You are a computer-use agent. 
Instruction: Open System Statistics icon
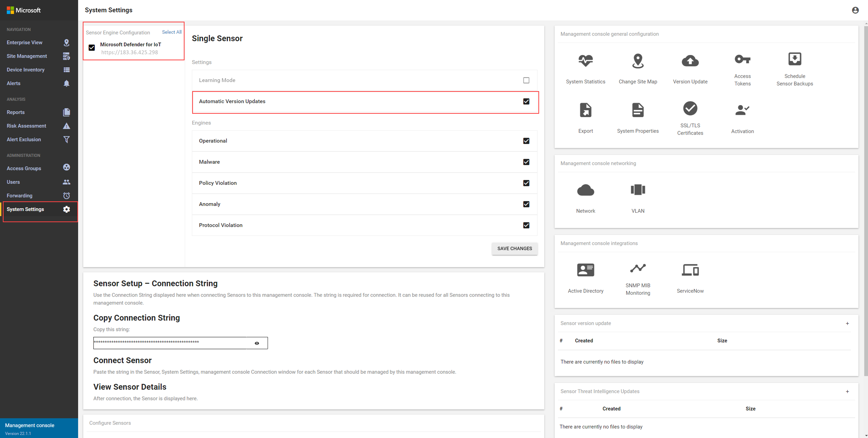[x=585, y=61]
